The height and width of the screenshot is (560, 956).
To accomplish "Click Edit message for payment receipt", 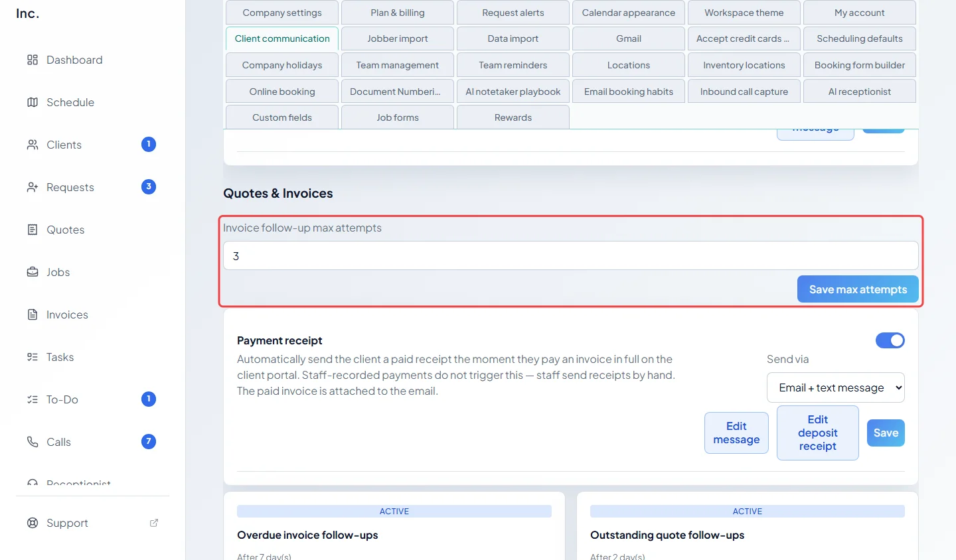I will [x=736, y=433].
